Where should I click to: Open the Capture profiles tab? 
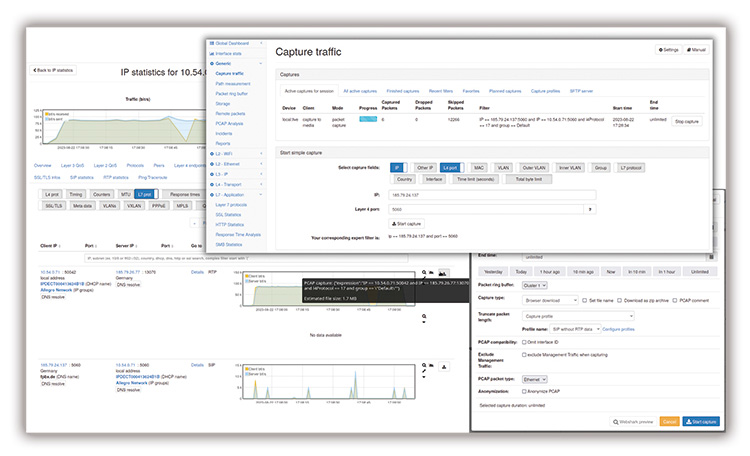[x=547, y=91]
